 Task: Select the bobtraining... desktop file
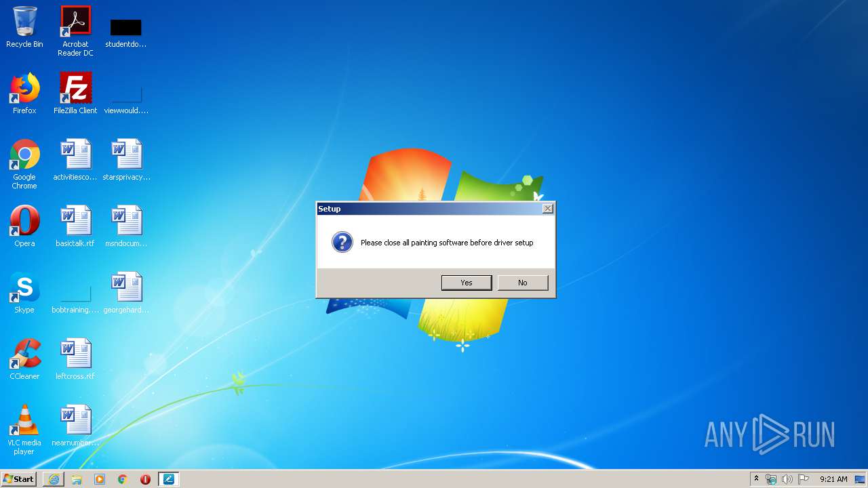pyautogui.click(x=75, y=298)
